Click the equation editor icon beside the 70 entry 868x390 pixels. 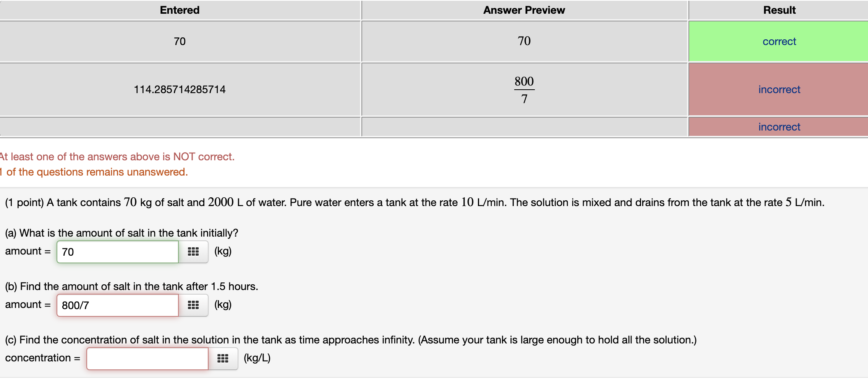193,251
